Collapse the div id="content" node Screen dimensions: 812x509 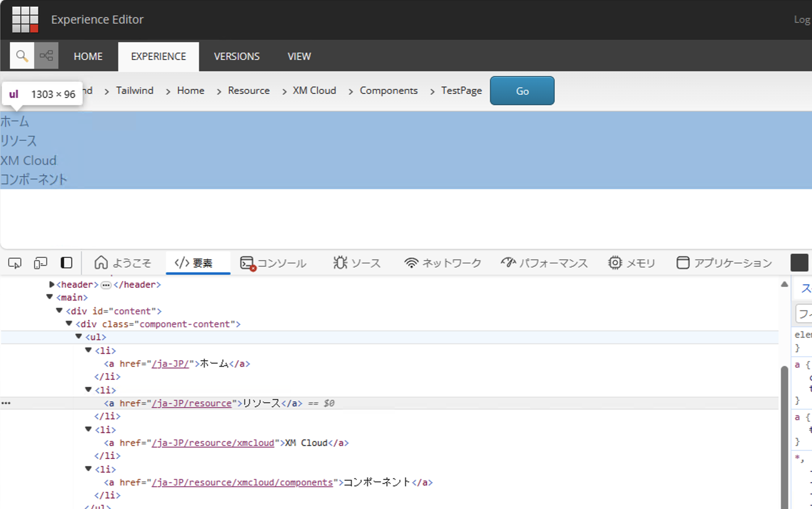[x=59, y=311]
